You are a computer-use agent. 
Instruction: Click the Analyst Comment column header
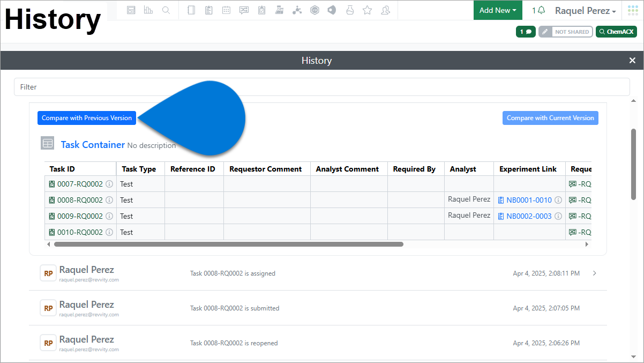point(349,169)
